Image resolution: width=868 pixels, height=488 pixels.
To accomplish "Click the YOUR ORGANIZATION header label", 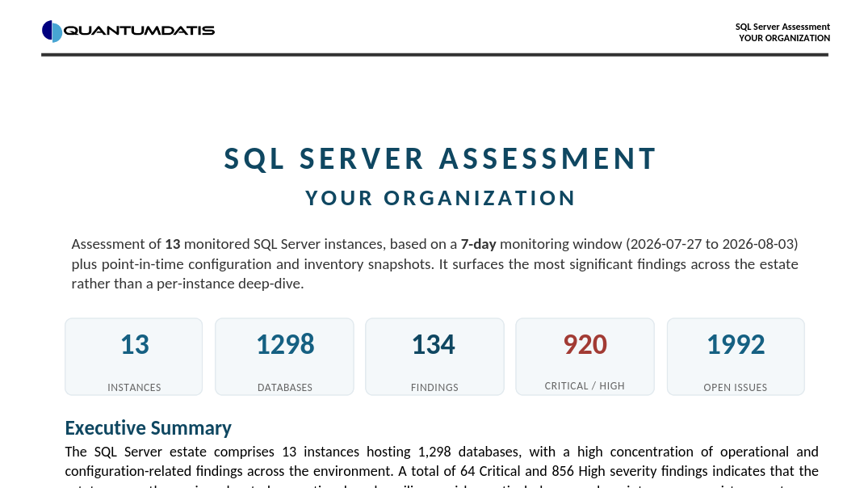I will click(x=784, y=38).
